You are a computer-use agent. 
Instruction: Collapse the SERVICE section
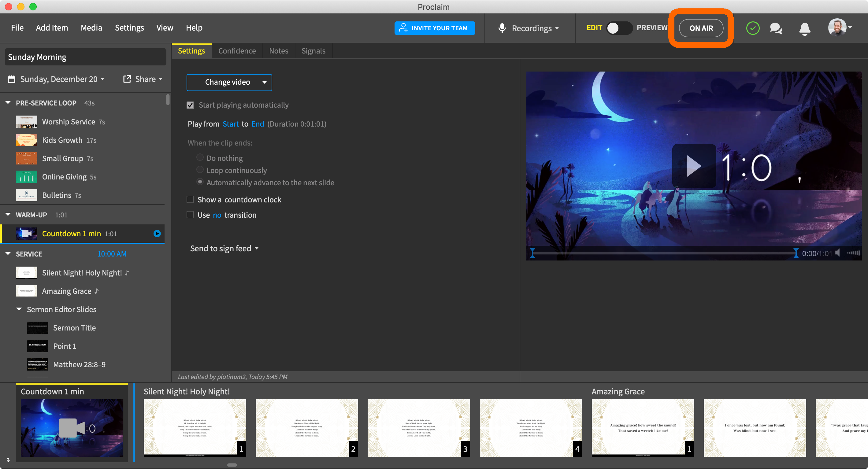[x=8, y=254]
